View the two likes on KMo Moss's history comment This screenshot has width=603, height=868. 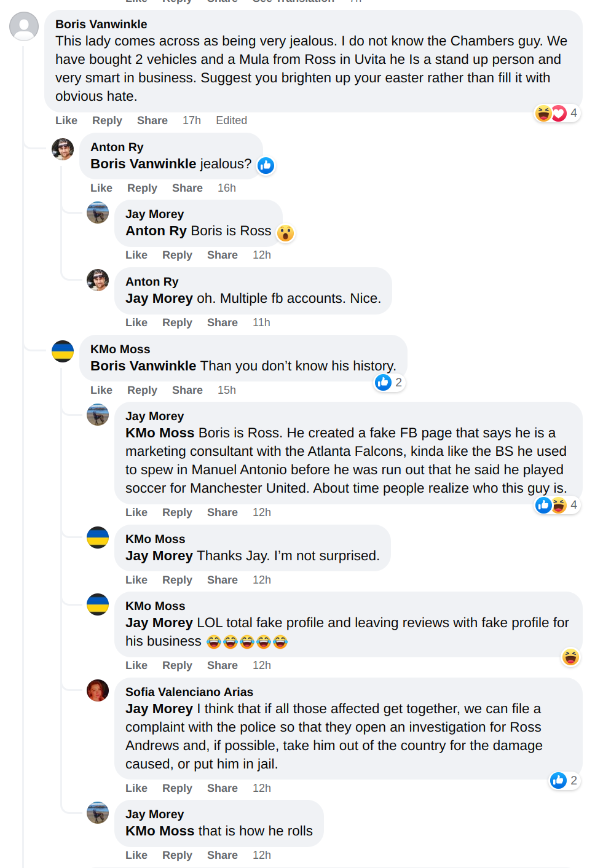389,383
